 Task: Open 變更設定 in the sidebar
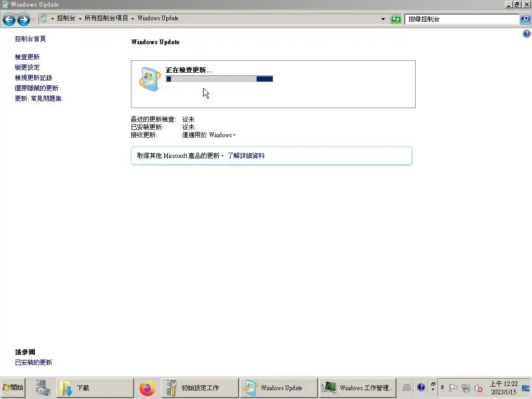coord(27,67)
